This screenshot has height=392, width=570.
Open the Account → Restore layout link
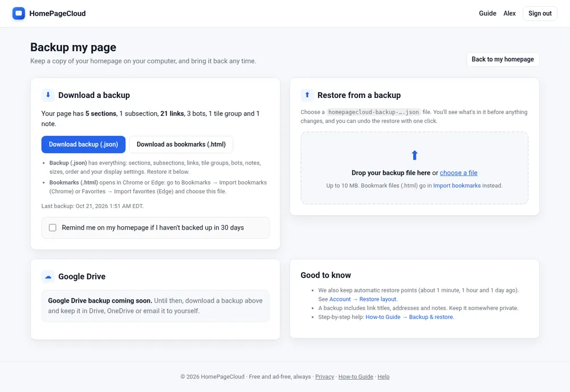click(363, 299)
